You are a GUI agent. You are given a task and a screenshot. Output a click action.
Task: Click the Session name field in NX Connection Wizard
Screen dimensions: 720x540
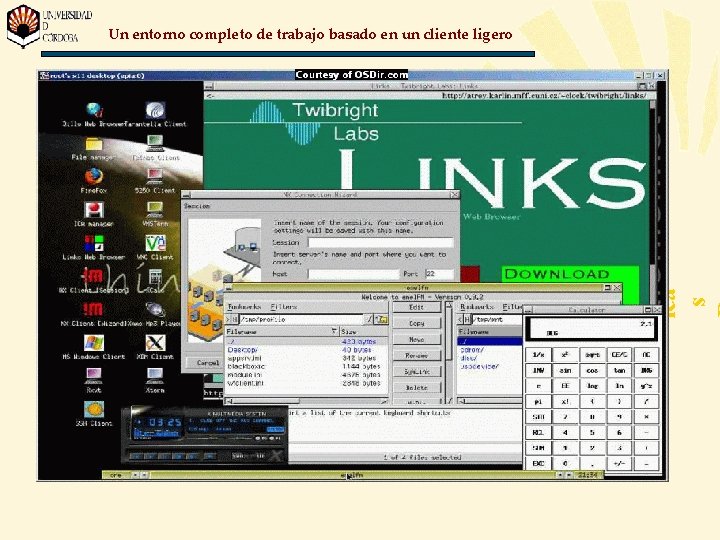pyautogui.click(x=381, y=242)
